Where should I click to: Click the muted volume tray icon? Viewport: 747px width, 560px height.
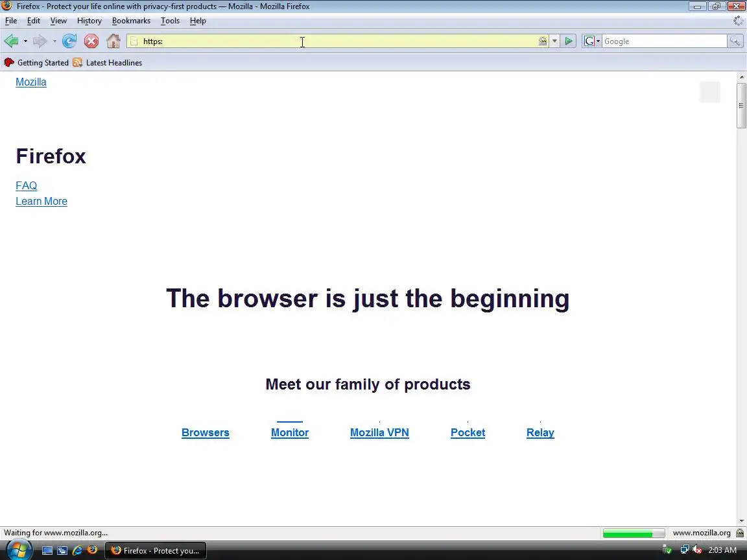[697, 550]
